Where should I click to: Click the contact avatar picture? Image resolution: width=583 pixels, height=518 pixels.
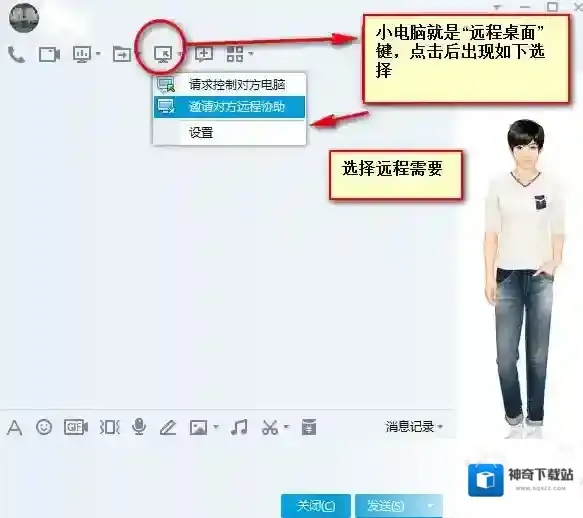[x=24, y=17]
